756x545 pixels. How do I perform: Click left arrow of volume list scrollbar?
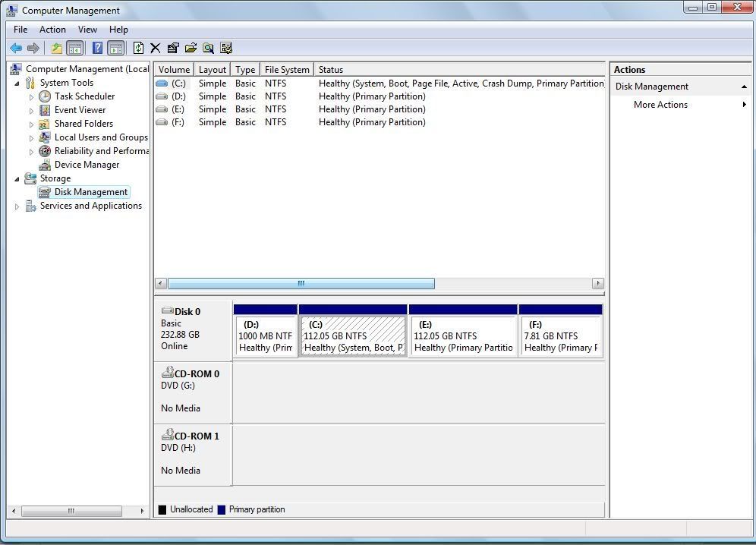pyautogui.click(x=161, y=284)
